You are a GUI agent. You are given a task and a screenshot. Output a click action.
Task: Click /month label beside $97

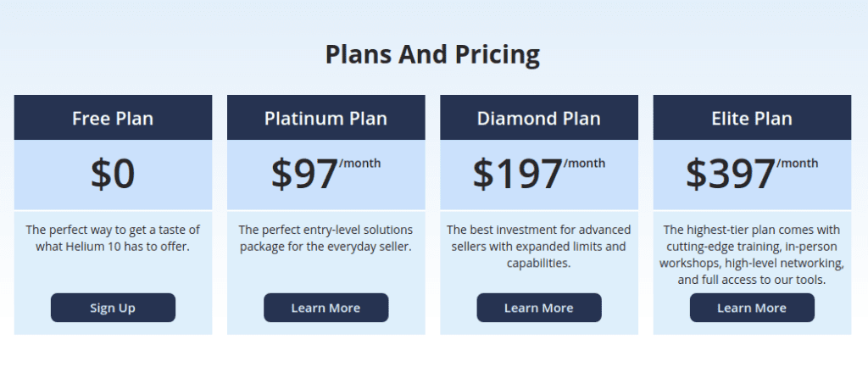[359, 164]
